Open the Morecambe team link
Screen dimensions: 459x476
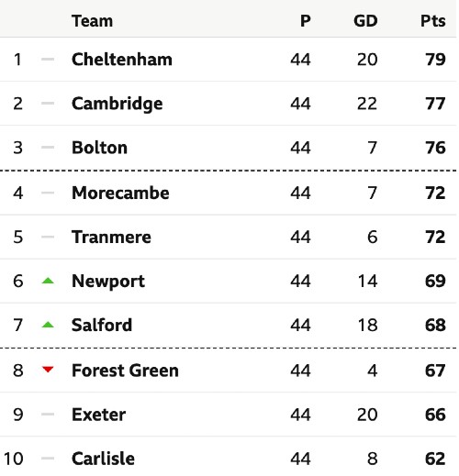(120, 193)
